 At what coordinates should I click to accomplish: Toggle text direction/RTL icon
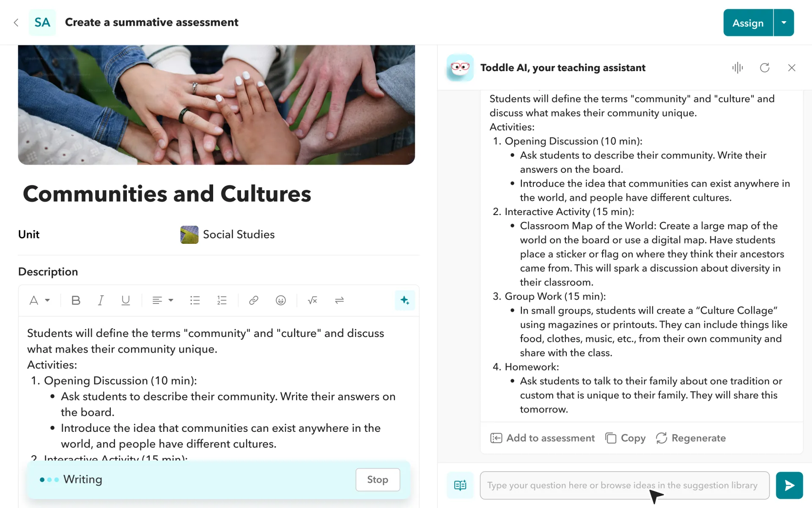click(x=339, y=300)
